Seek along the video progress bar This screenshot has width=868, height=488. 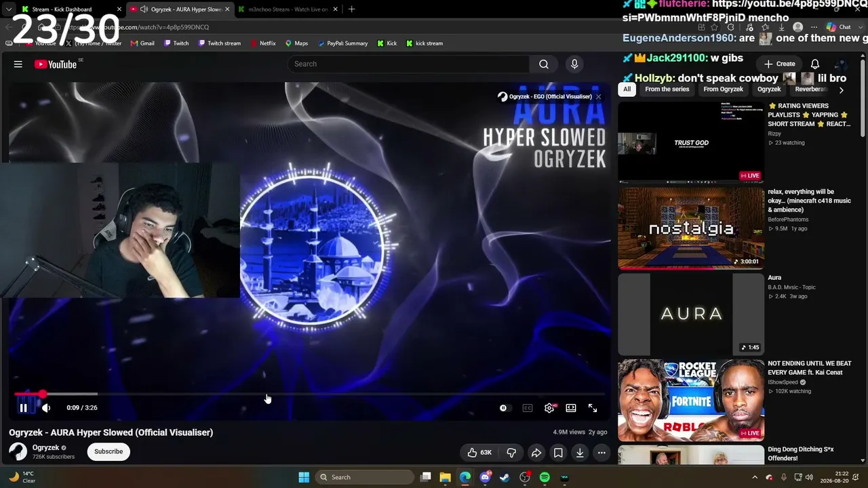311,394
